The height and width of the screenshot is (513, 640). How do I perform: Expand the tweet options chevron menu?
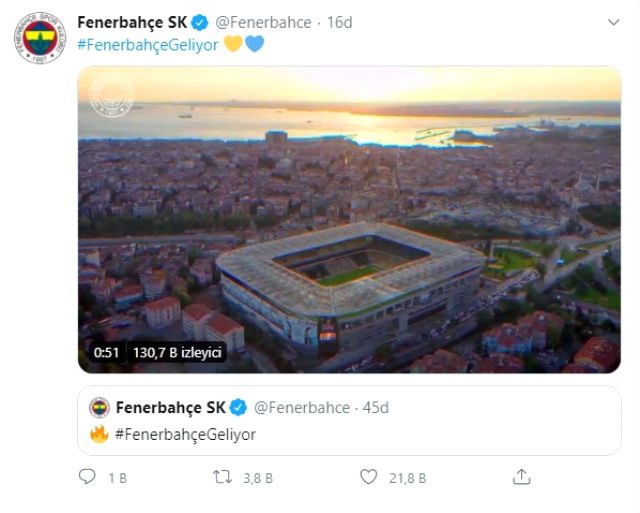coord(612,22)
